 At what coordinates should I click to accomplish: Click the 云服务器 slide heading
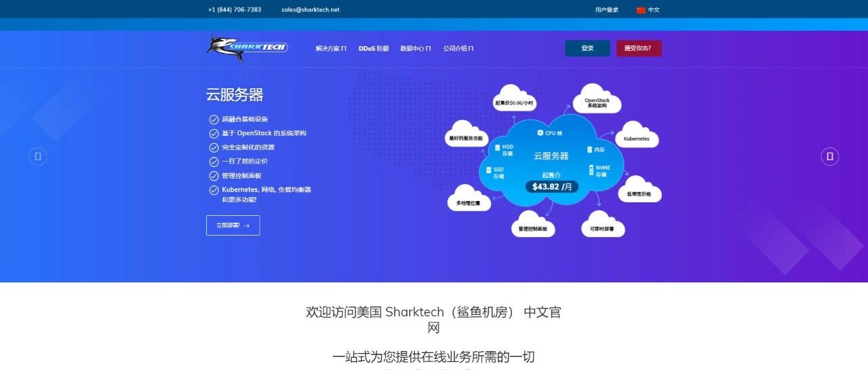pos(235,94)
